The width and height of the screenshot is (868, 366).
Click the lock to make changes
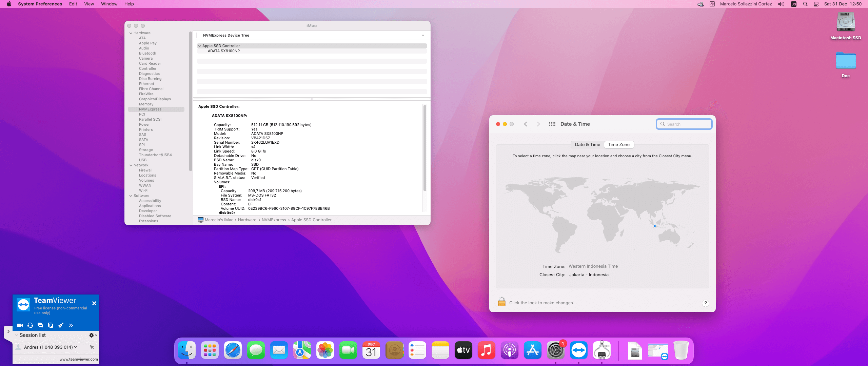(x=501, y=302)
